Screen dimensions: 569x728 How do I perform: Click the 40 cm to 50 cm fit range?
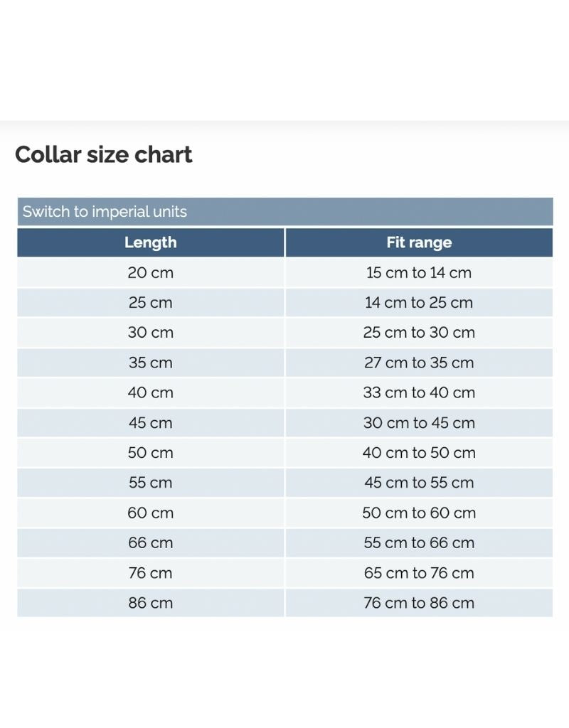click(x=419, y=453)
